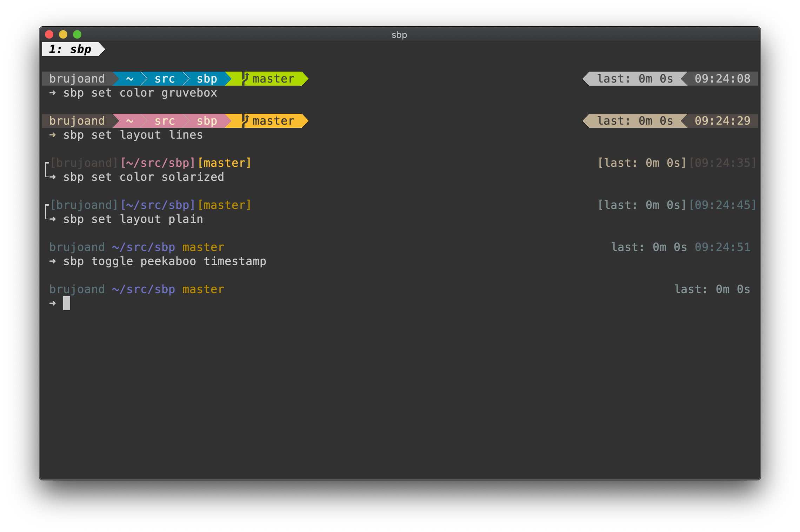Click the '[09:24:45]' bracketed timestamp

tap(722, 205)
